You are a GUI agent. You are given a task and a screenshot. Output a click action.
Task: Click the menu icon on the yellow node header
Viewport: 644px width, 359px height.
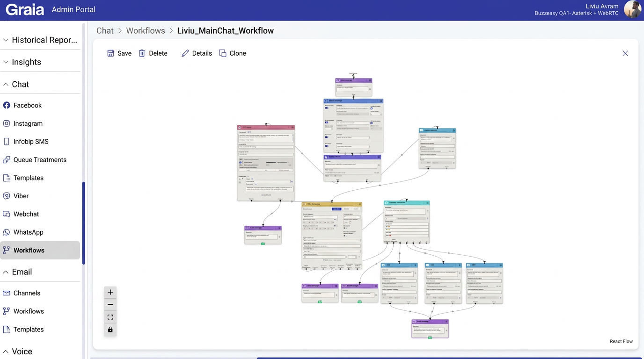(x=359, y=204)
